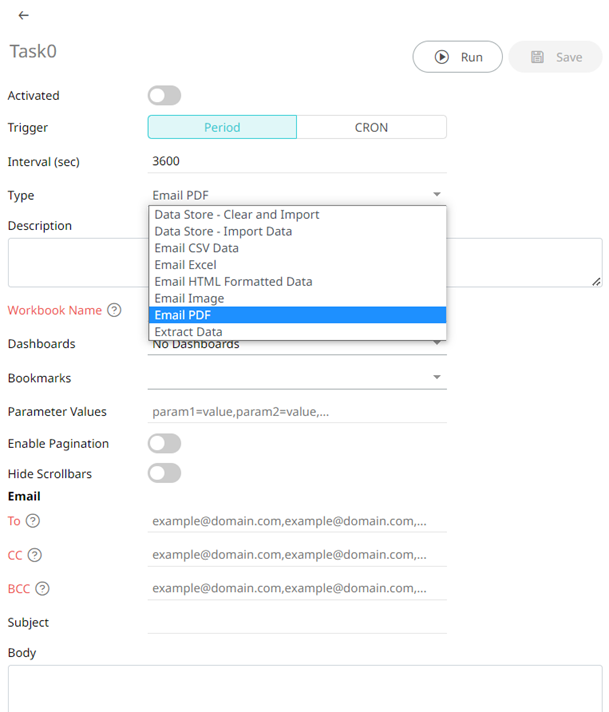Select Email HTML Formatted Data option
This screenshot has width=609, height=712.
coord(233,282)
